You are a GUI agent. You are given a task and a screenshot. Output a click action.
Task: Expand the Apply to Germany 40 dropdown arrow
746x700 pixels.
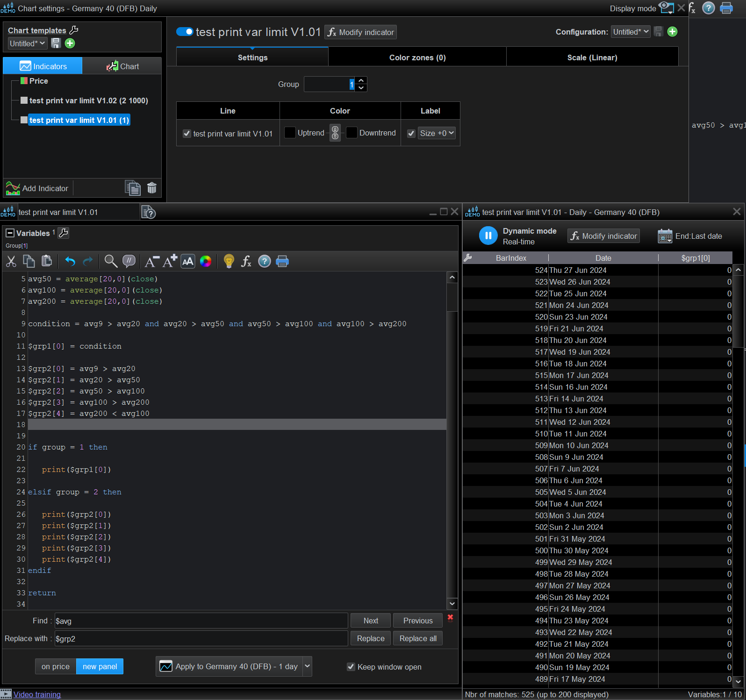coord(307,666)
